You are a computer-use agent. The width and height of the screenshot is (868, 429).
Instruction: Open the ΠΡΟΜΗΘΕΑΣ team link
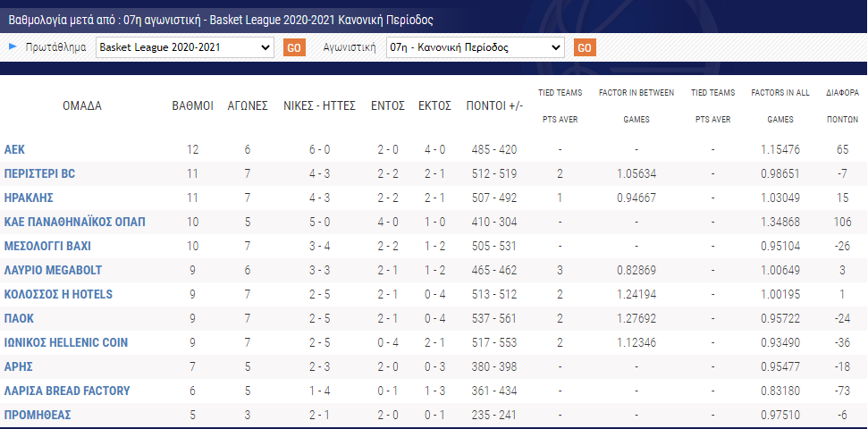(38, 415)
